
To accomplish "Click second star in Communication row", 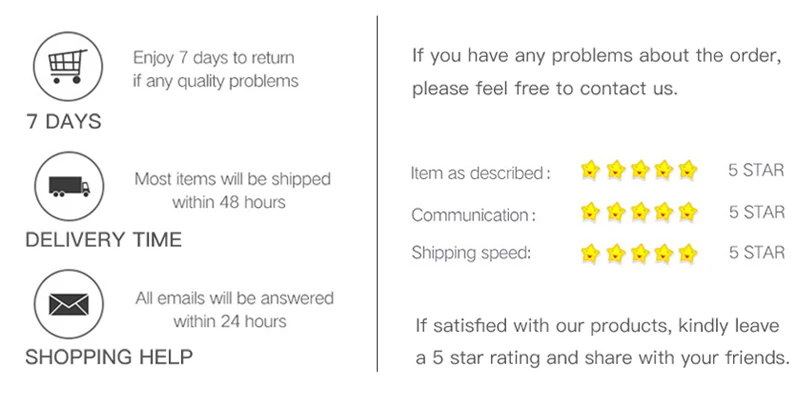I will coord(615,211).
